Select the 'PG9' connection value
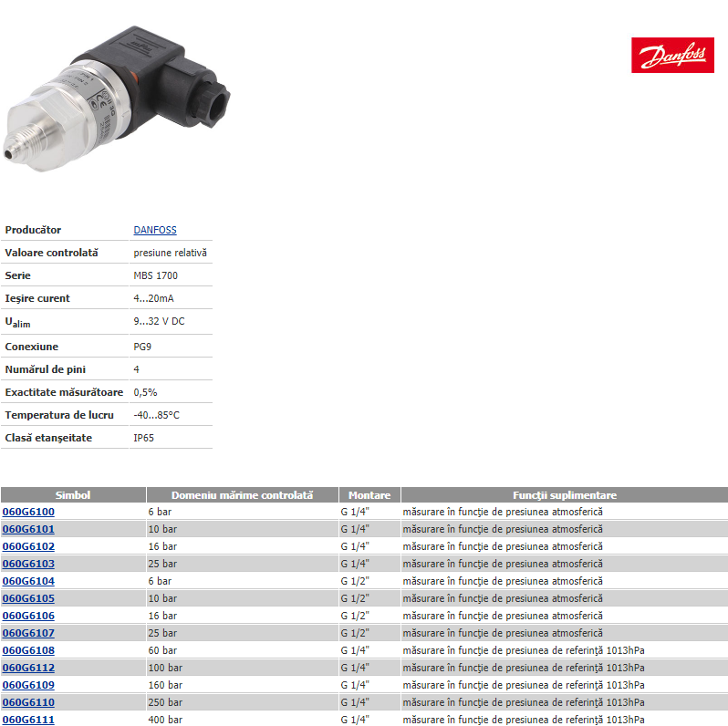This screenshot has height=726, width=728. [x=142, y=347]
